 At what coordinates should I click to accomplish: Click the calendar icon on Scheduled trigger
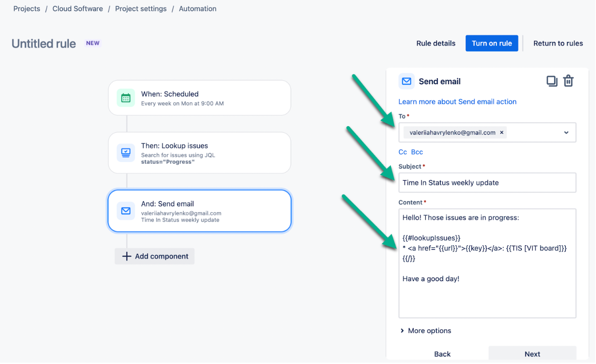[126, 98]
